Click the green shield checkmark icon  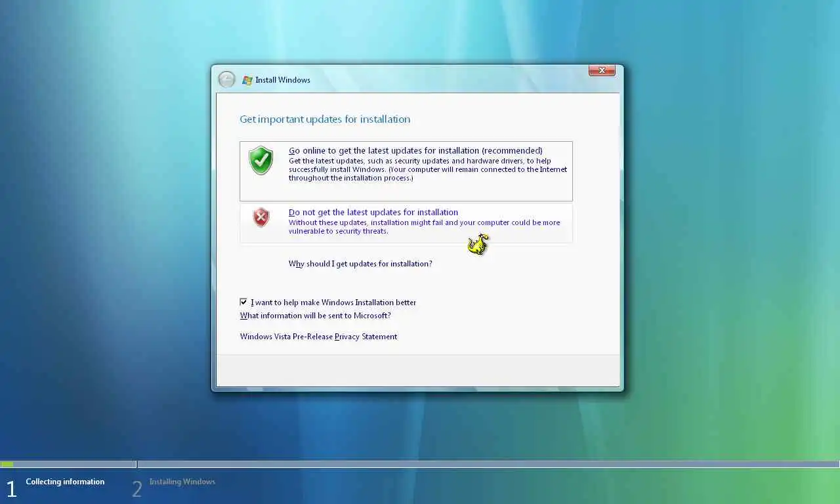[261, 160]
